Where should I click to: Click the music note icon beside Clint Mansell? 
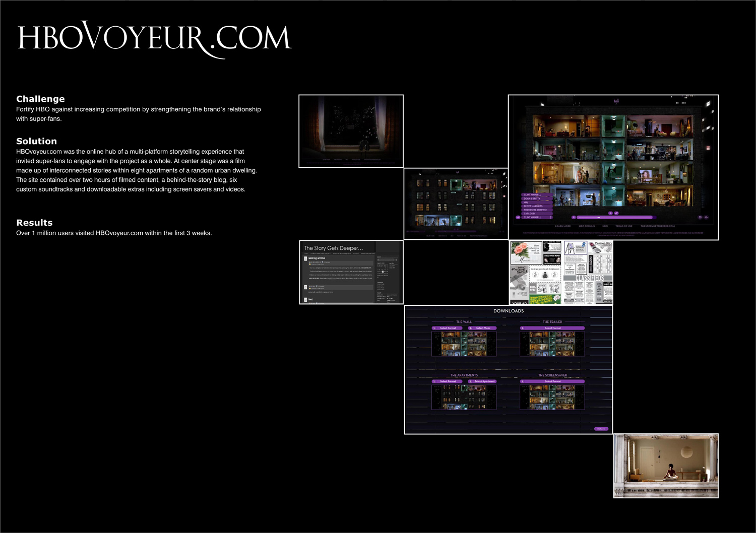click(x=550, y=217)
